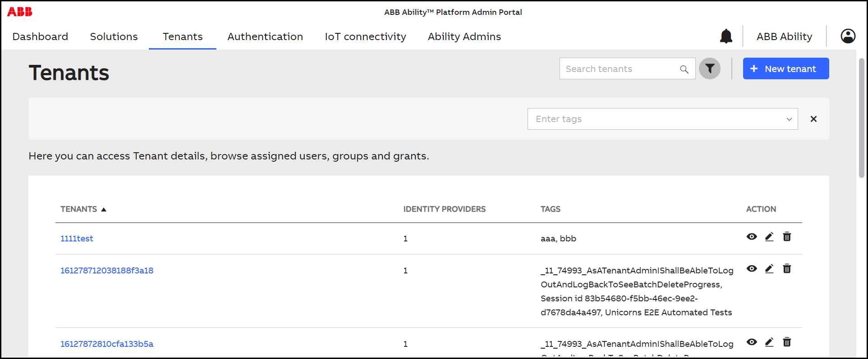Click the New tenant button
The width and height of the screenshot is (868, 359).
click(786, 68)
